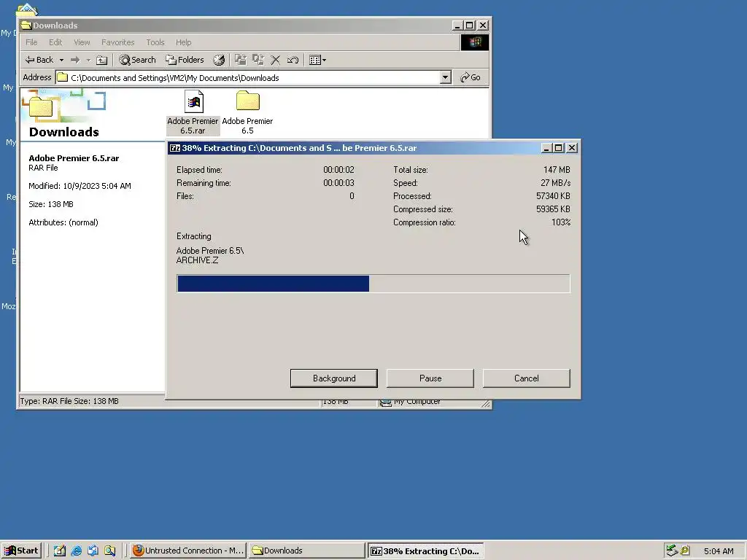Switch to Untrusted Connection Firefox taskbar button
This screenshot has width=747, height=560.
point(188,551)
